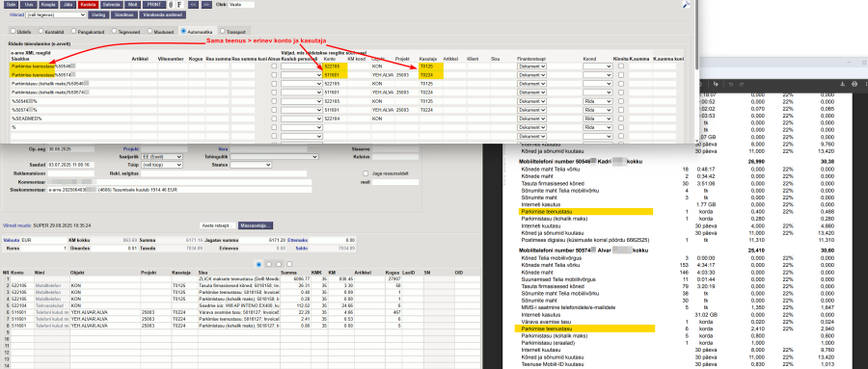Screen dimensions: 868x369
Task: Switch to the Kontaktid tab
Action: tap(51, 31)
